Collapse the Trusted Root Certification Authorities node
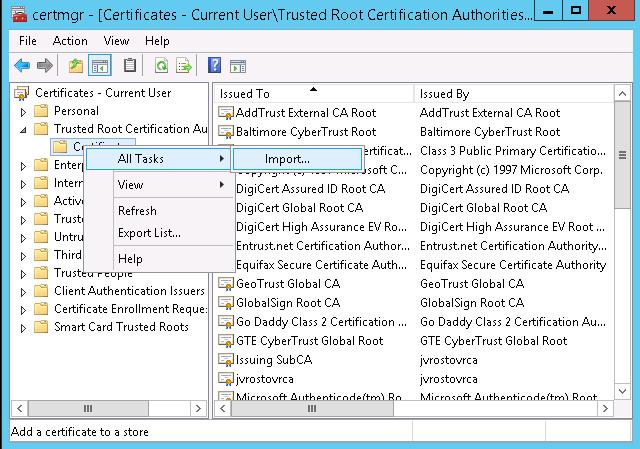 [x=23, y=130]
